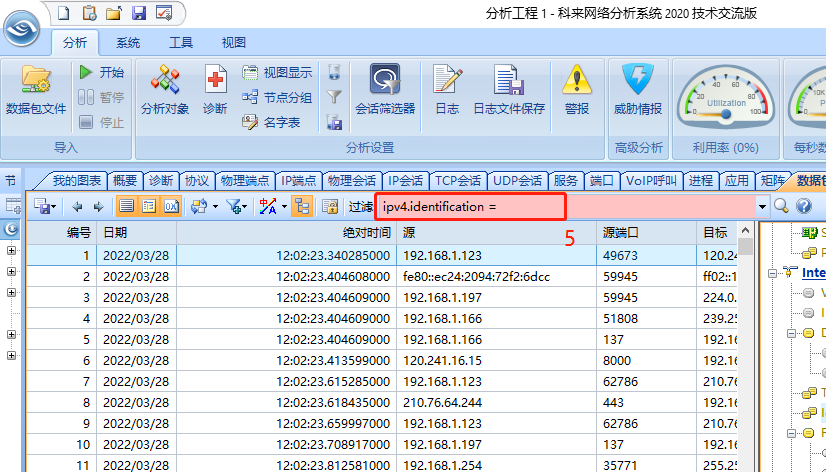Click the Utilization gauge slider knob
This screenshot has width=826, height=472.
(x=726, y=113)
